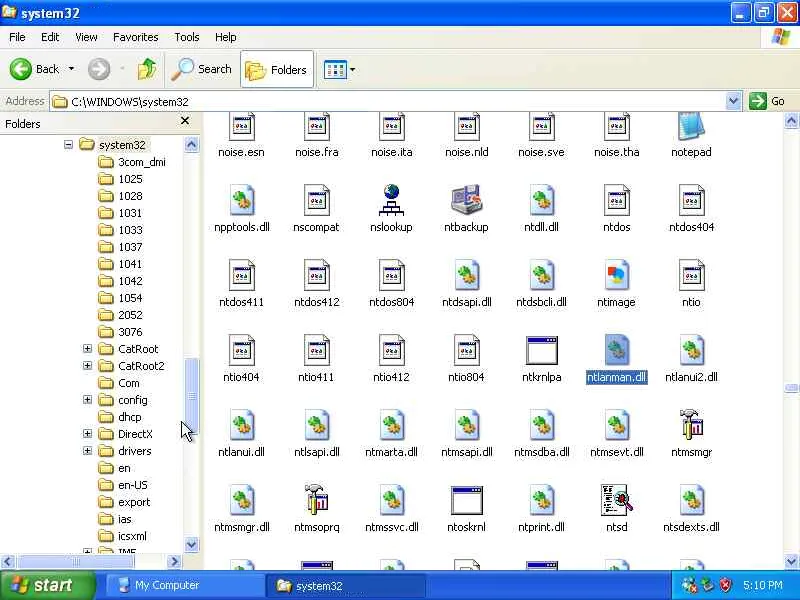Viewport: 800px width, 600px height.
Task: Select the export folder in tree
Action: click(x=124, y=502)
